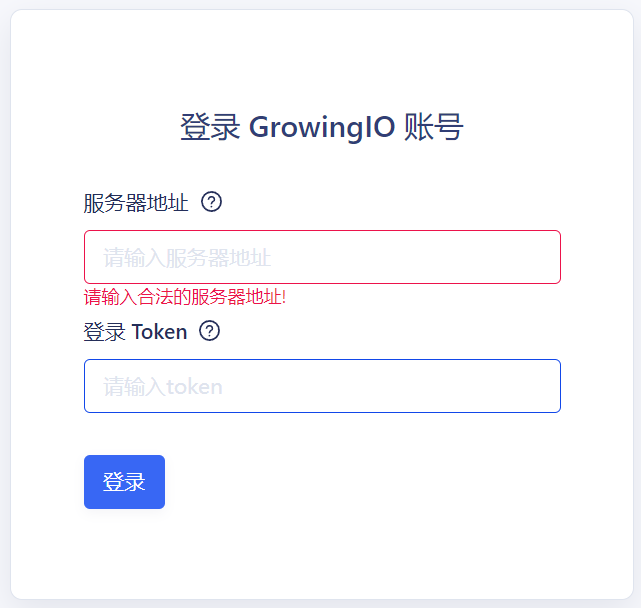Focus the 请输入服务器地址 input field
The image size is (641, 608).
pos(322,257)
